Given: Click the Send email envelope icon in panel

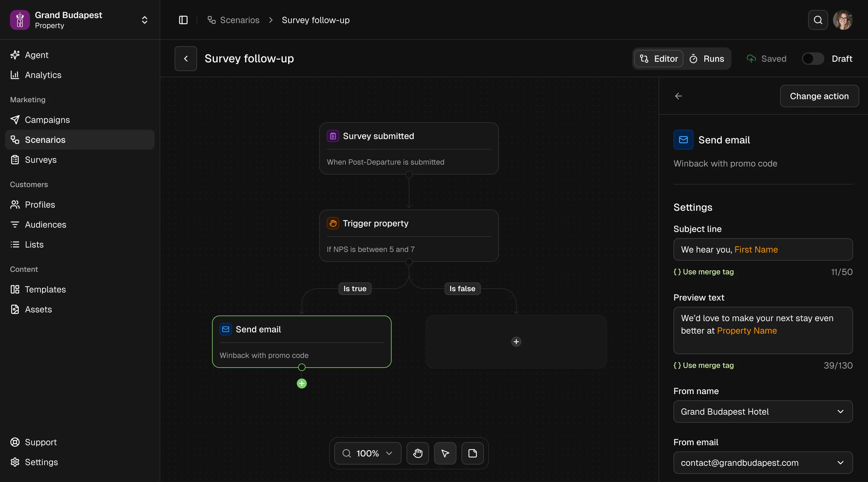Looking at the screenshot, I should (683, 140).
